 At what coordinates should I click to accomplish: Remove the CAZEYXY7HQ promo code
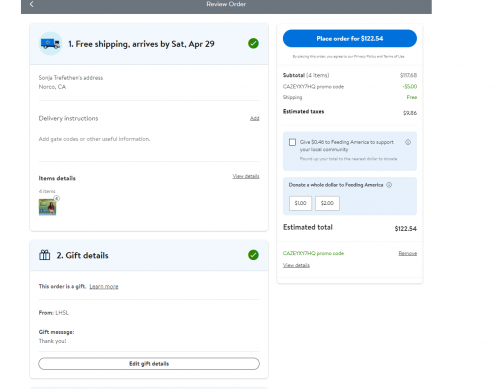coord(408,253)
